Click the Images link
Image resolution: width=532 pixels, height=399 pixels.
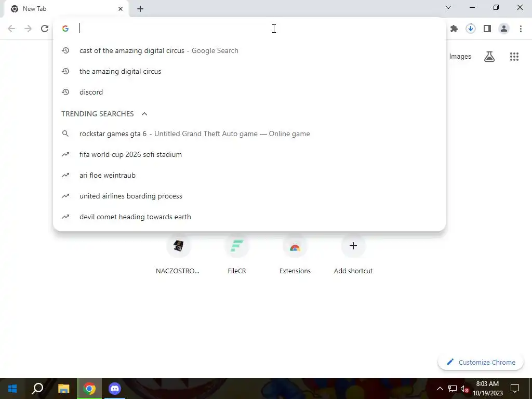click(x=460, y=57)
